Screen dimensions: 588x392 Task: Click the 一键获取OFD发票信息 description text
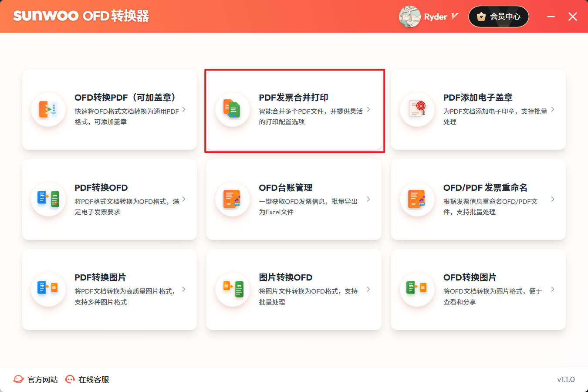click(x=308, y=206)
